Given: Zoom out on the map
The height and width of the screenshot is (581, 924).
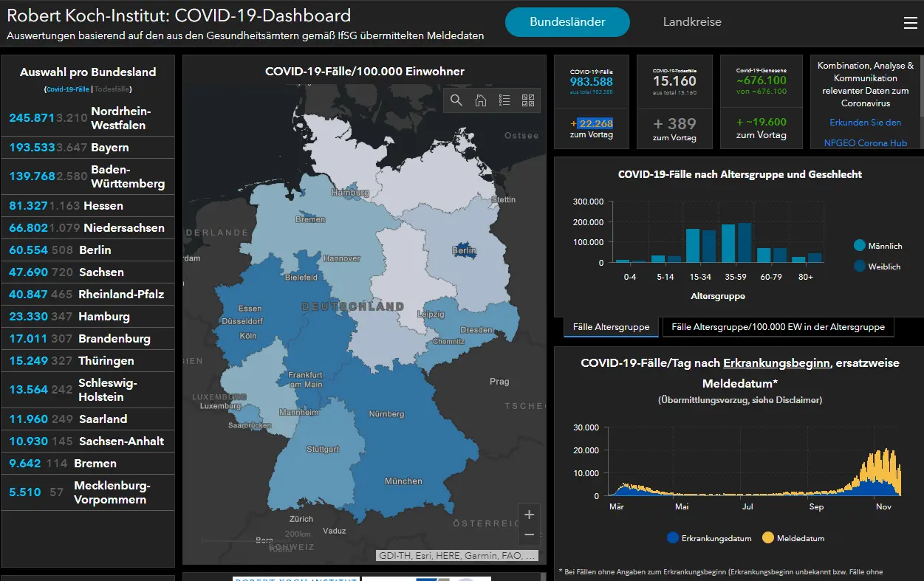Looking at the screenshot, I should coord(529,534).
